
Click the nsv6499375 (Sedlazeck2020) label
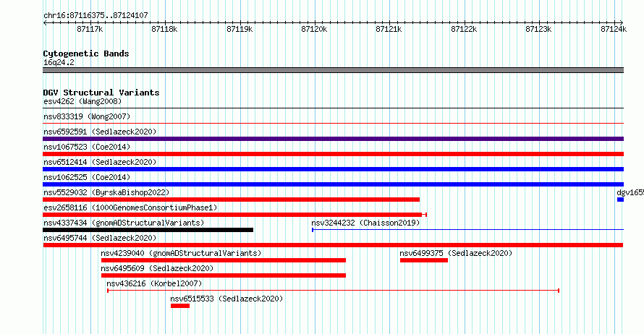[456, 253]
